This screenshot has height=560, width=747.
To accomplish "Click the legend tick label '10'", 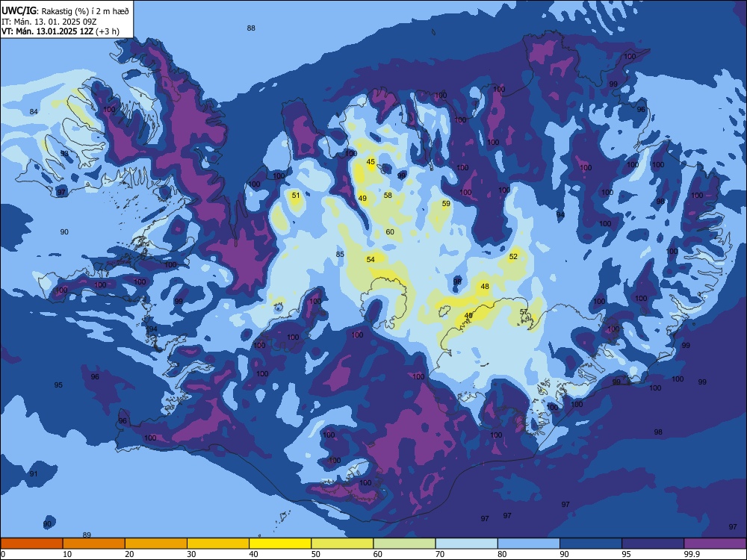I will click(67, 554).
